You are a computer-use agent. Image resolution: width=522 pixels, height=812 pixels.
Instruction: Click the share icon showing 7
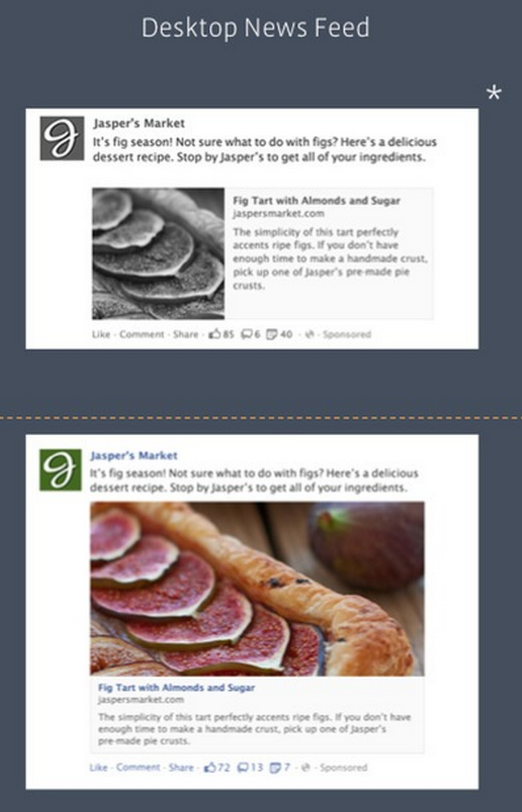coord(275,767)
